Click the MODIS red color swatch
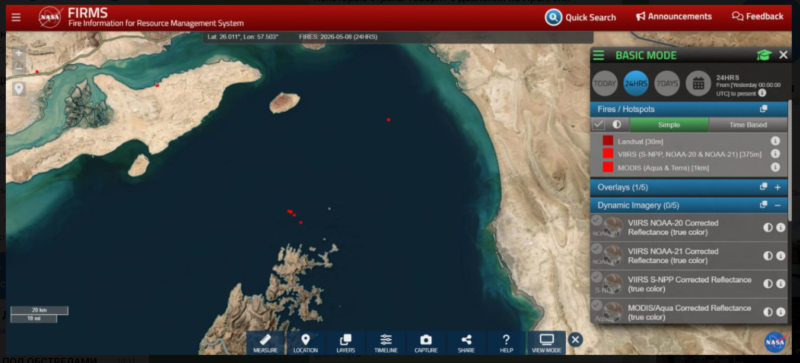This screenshot has width=800, height=363. tap(608, 167)
